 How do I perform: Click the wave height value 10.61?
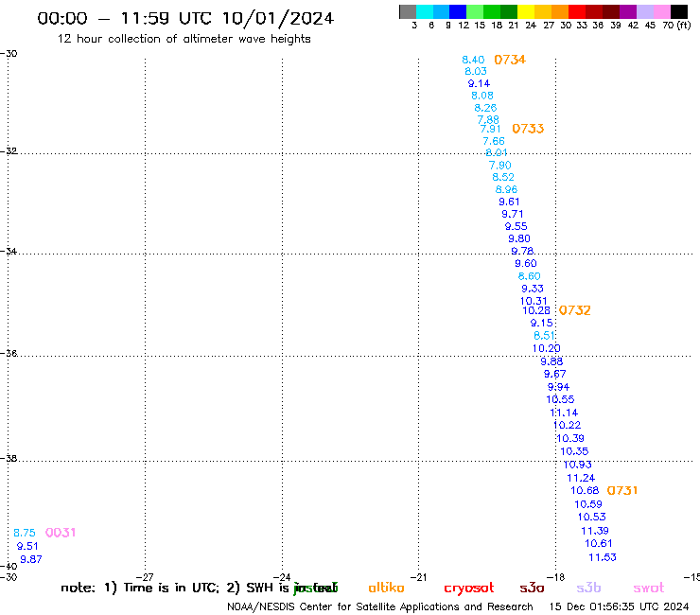(x=599, y=543)
